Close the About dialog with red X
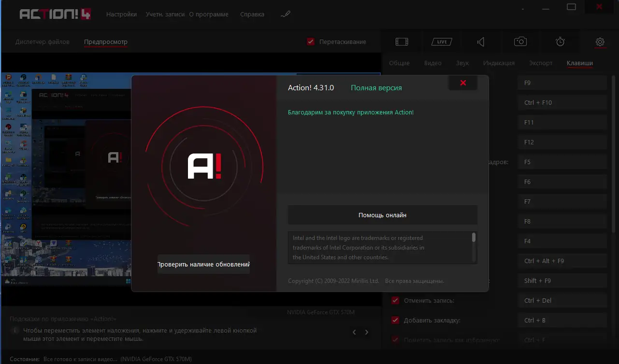The height and width of the screenshot is (364, 619). (x=463, y=83)
